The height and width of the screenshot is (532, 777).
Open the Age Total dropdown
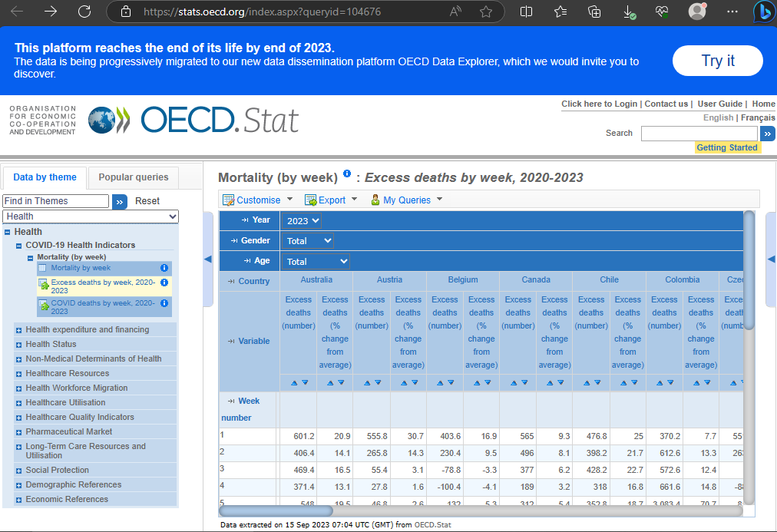pos(316,262)
